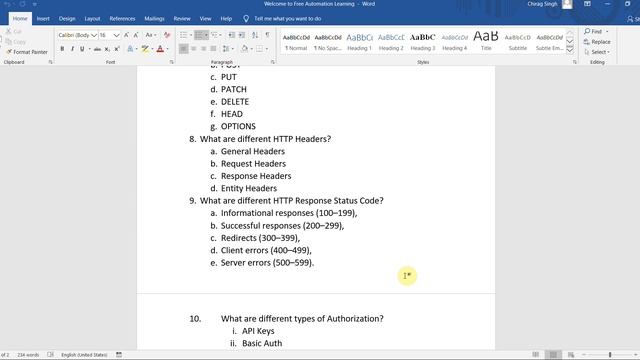The width and height of the screenshot is (640, 360).
Task: Toggle Show/Hide paragraph marks
Action: click(x=267, y=35)
